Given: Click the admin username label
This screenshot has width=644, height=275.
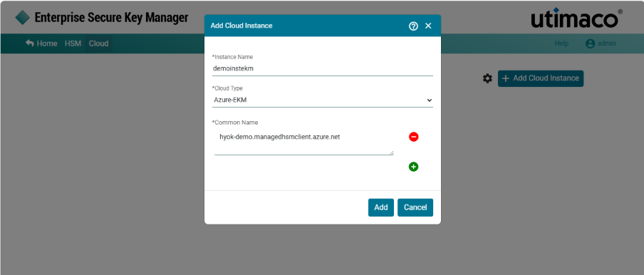Looking at the screenshot, I should 607,43.
